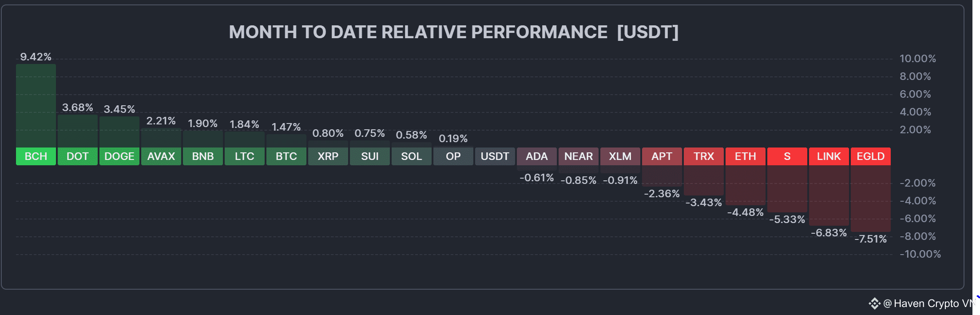The image size is (980, 315).
Task: Click the ETH ticker label
Action: pos(746,156)
